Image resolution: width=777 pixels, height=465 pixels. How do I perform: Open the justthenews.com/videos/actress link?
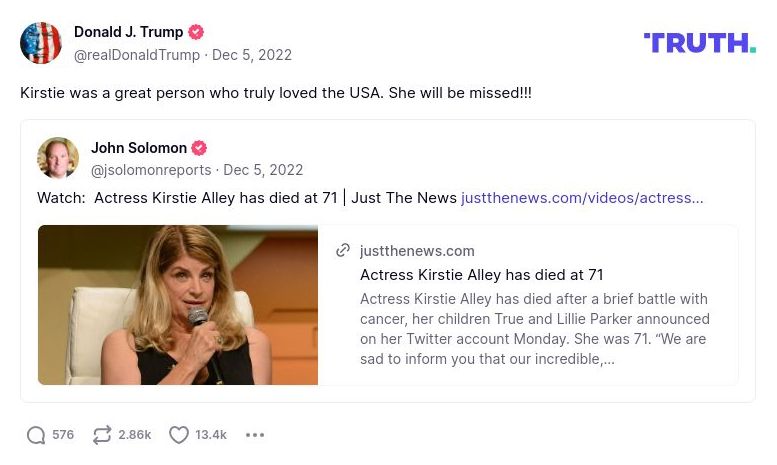(582, 198)
